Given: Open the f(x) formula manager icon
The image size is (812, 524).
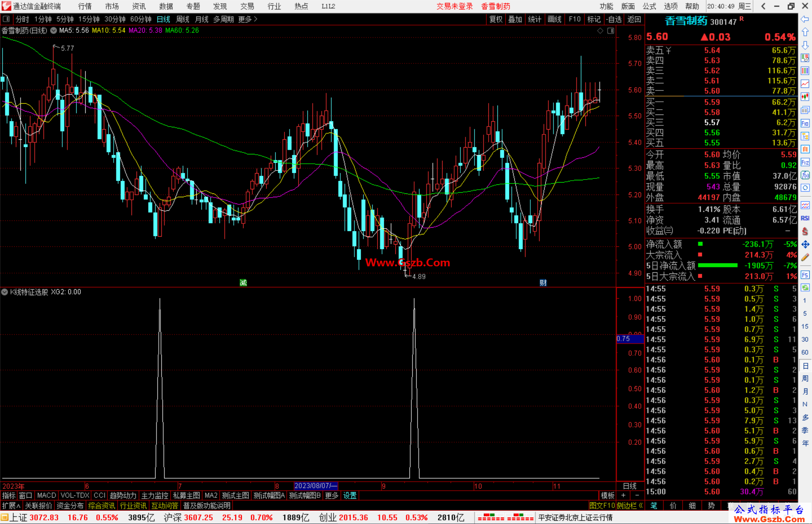Looking at the screenshot, I should pyautogui.click(x=805, y=175).
